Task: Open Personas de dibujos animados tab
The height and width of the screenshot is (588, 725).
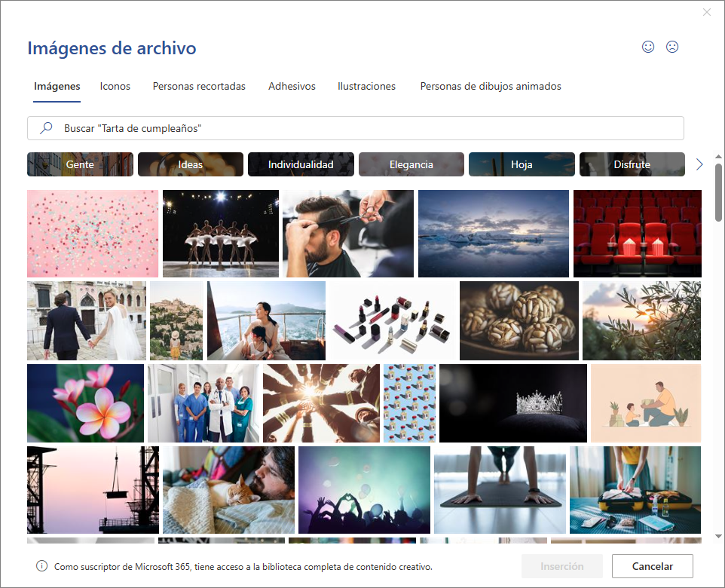Action: [x=491, y=87]
